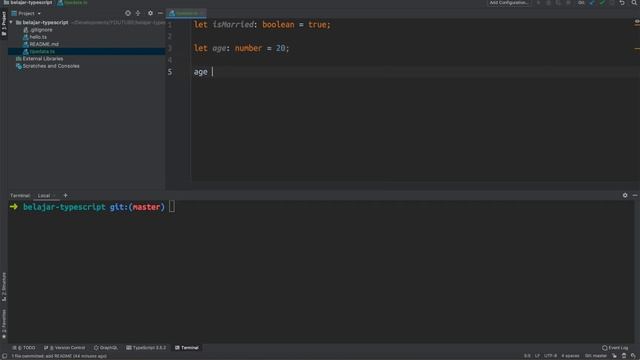Image resolution: width=640 pixels, height=360 pixels.
Task: Click the terminal prompt input area
Action: coord(172,207)
